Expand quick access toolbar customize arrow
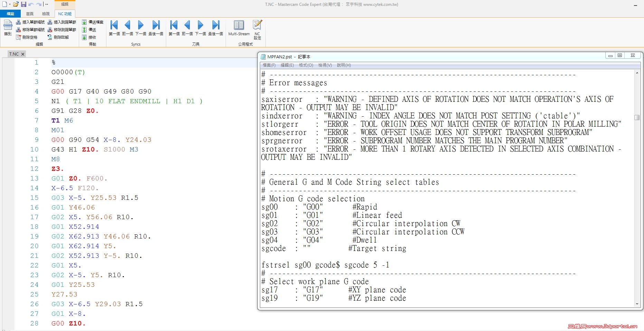The height and width of the screenshot is (331, 644). (47, 4)
